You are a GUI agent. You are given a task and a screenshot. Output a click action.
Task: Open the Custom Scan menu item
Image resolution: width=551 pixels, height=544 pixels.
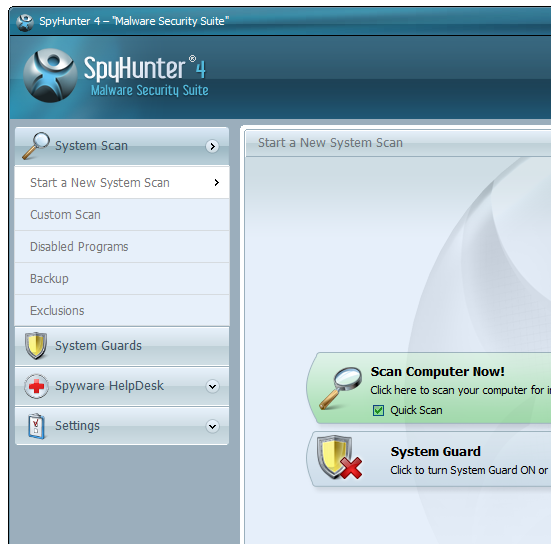tap(122, 215)
